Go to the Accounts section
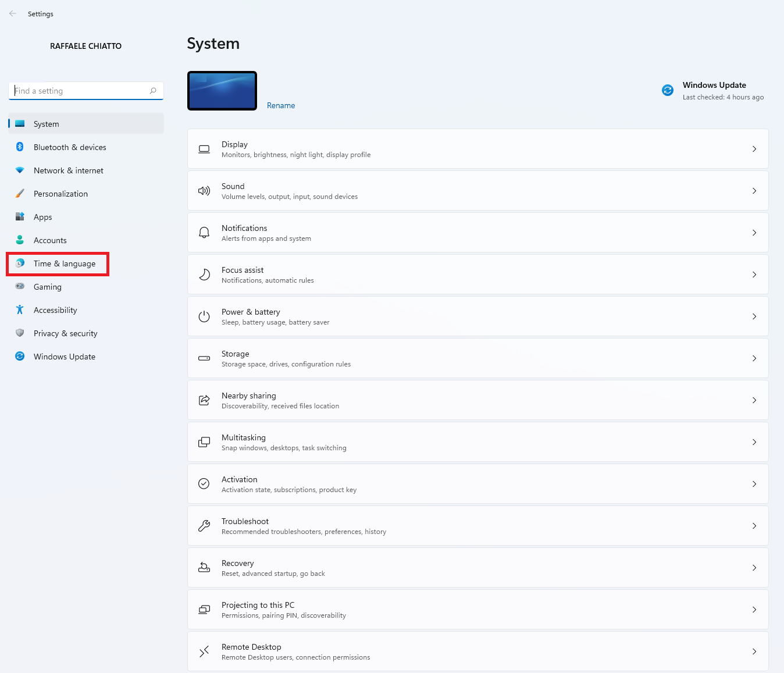The height and width of the screenshot is (673, 784). 86,240
